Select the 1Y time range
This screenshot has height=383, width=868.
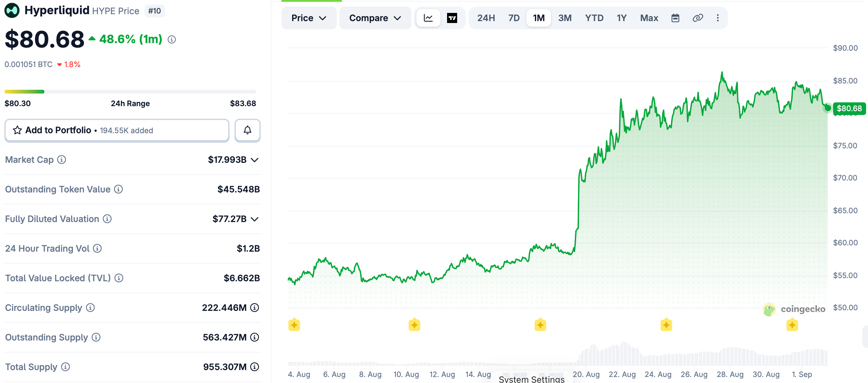coord(622,18)
